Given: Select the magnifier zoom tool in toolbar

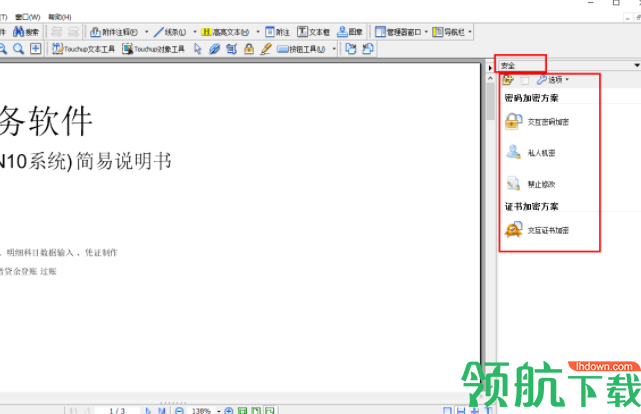Looking at the screenshot, I should [x=18, y=49].
